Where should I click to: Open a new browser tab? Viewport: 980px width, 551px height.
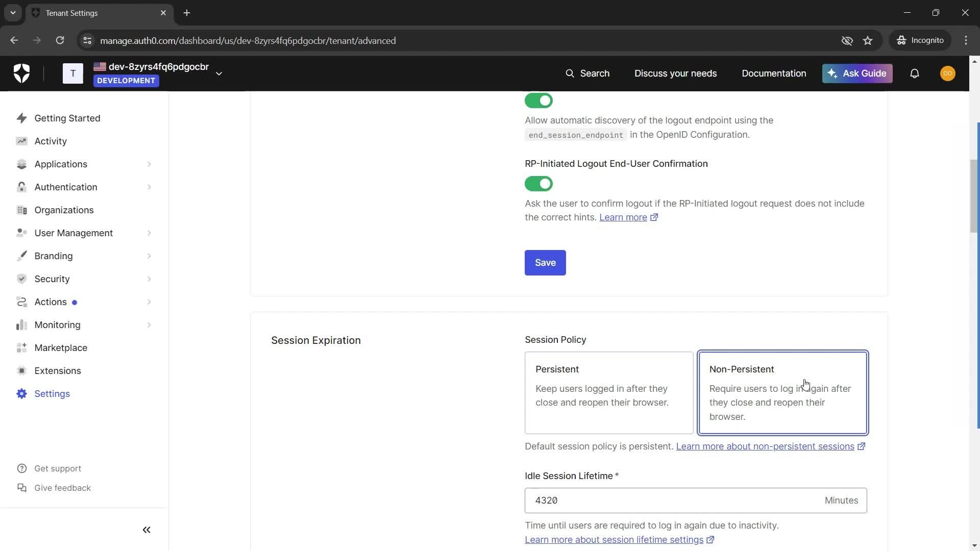pos(187,13)
